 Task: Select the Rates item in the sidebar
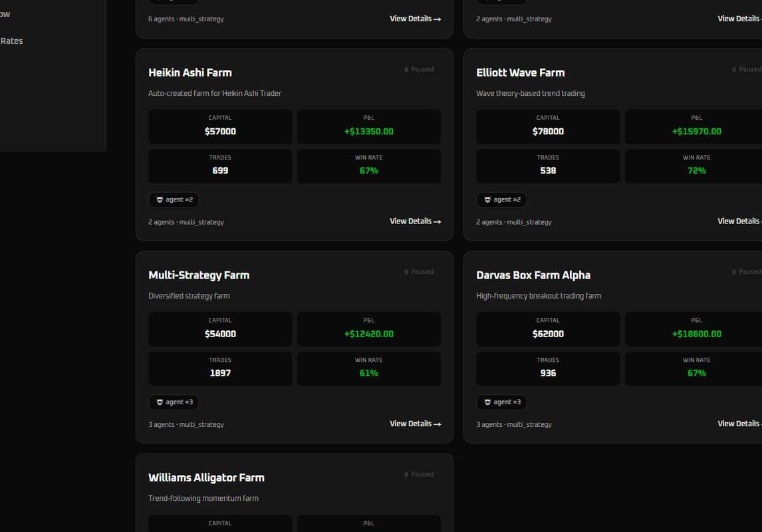tap(12, 41)
